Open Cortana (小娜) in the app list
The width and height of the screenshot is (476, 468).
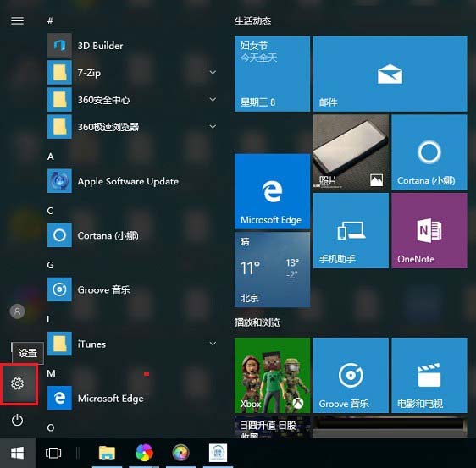coord(132,235)
